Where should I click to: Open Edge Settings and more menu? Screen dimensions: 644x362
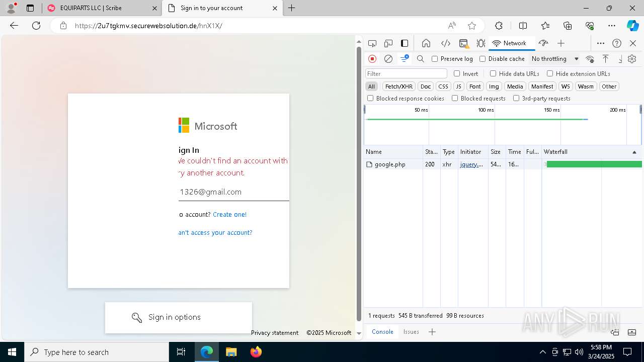pyautogui.click(x=612, y=26)
